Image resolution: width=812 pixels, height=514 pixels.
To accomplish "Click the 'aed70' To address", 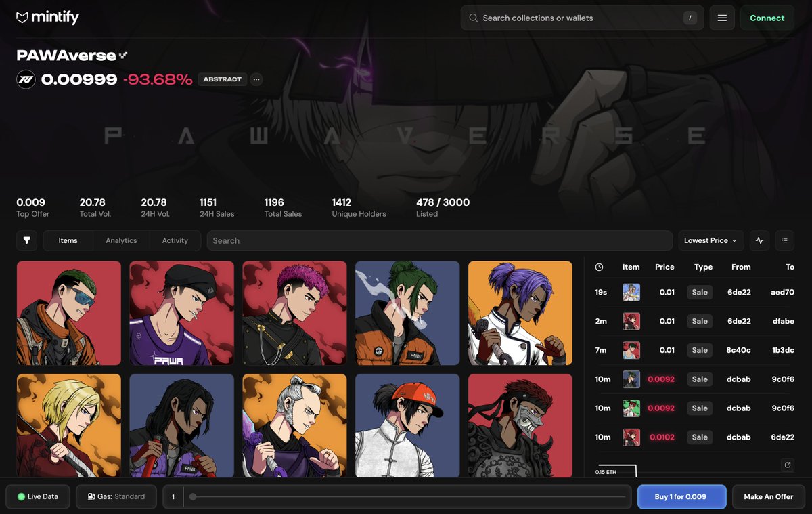I will pyautogui.click(x=783, y=292).
